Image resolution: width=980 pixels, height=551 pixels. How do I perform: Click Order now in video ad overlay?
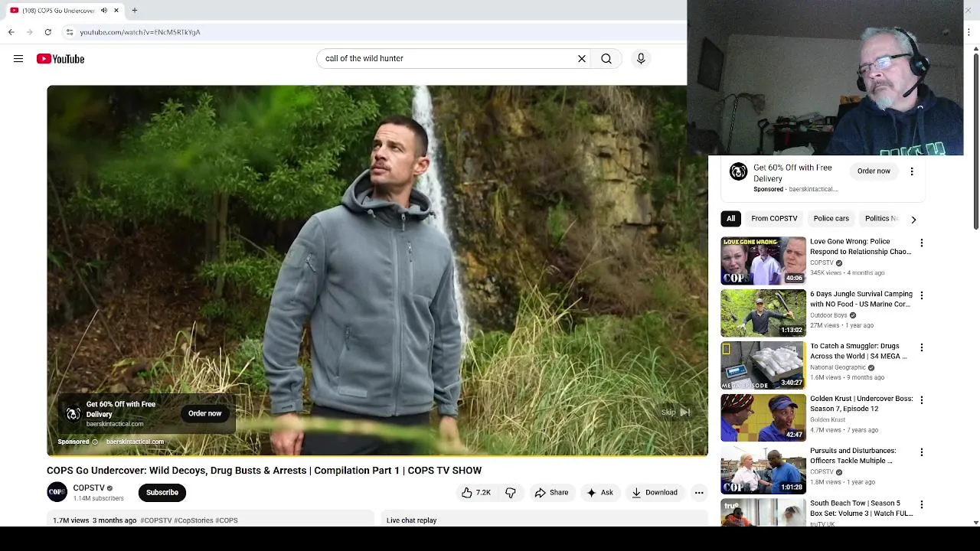pyautogui.click(x=205, y=414)
